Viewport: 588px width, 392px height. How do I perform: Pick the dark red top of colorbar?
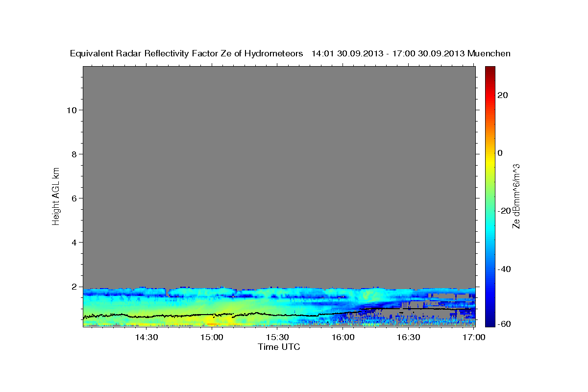coord(490,70)
